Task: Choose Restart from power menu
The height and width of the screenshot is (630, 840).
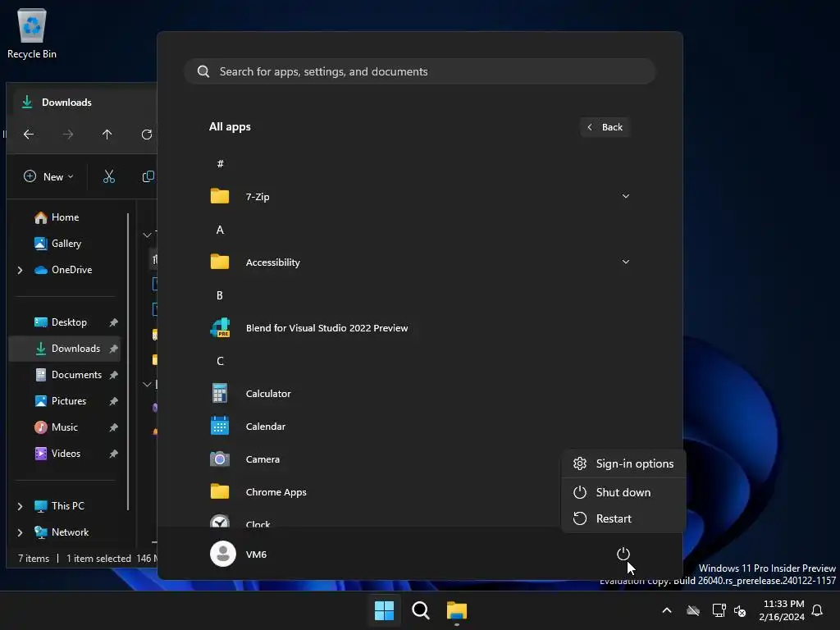Action: 623,518
